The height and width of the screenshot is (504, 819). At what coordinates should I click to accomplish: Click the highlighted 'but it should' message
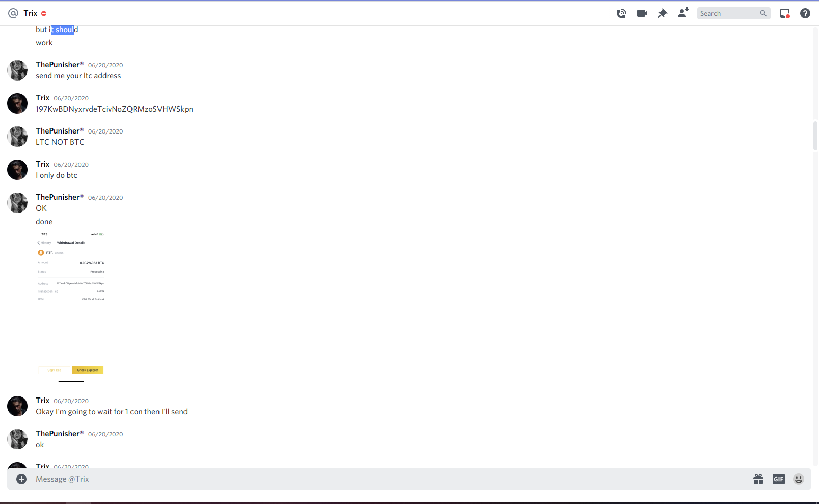tap(57, 30)
